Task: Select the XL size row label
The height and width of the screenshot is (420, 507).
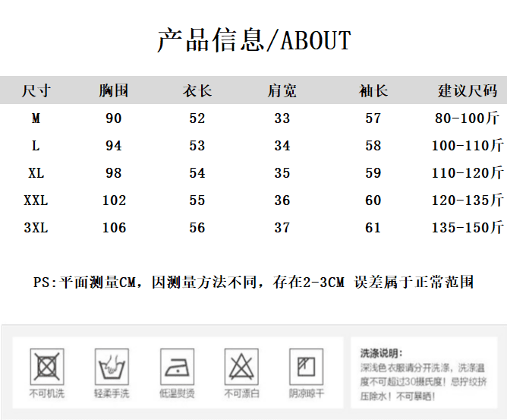Action: pos(36,173)
